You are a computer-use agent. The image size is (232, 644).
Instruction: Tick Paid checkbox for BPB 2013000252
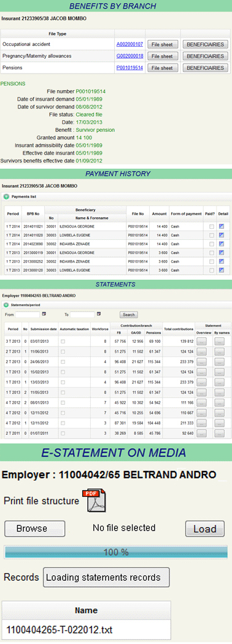coord(211,261)
